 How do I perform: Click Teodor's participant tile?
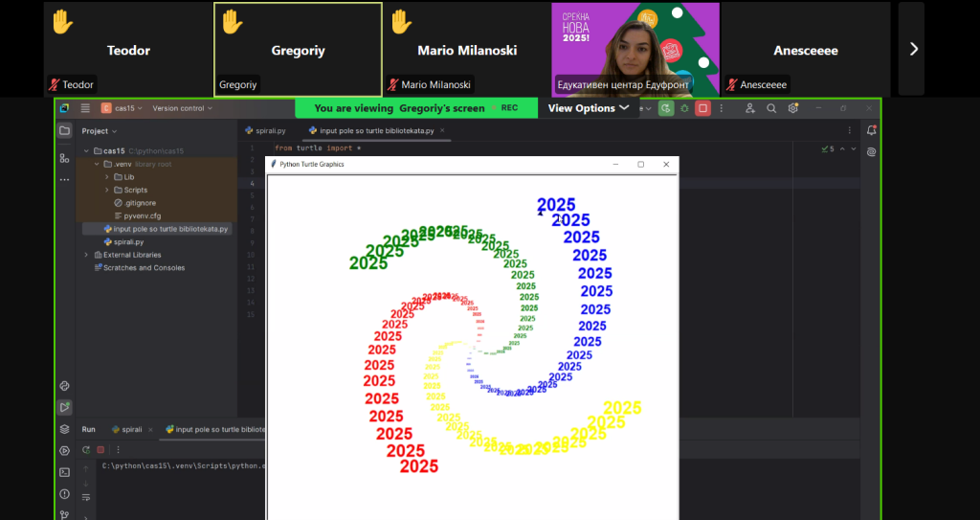[x=128, y=50]
